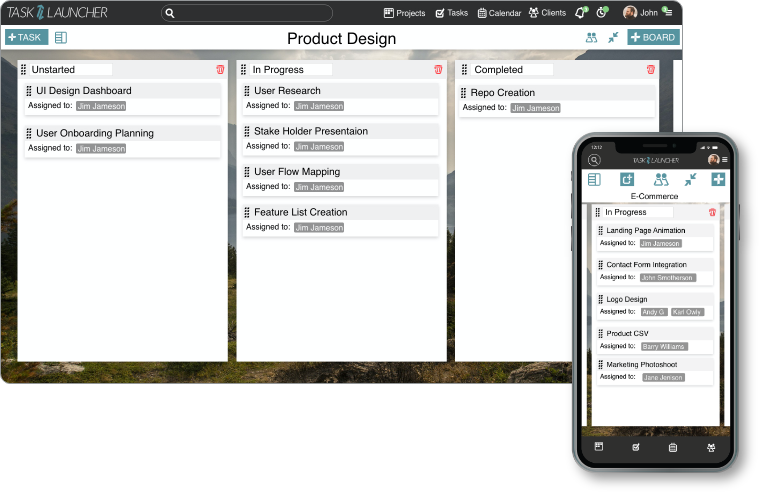Image resolution: width=764 pixels, height=497 pixels.
Task: Tap the phone search icon
Action: [x=594, y=160]
